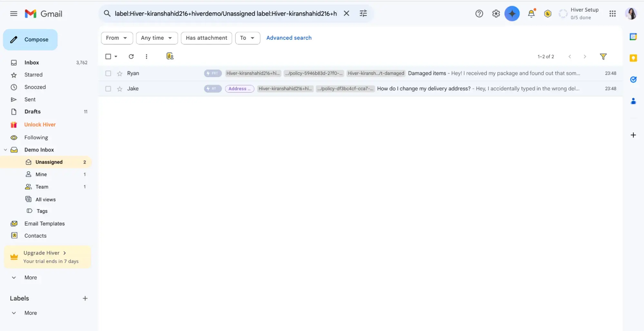644x331 pixels.
Task: Collapse the Demo Inbox tree
Action: pyautogui.click(x=5, y=150)
